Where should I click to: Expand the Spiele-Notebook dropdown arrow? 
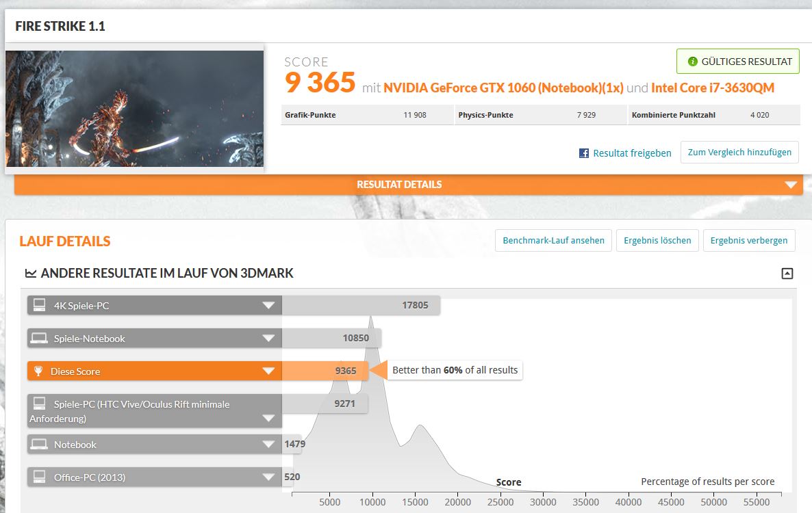pyautogui.click(x=268, y=338)
